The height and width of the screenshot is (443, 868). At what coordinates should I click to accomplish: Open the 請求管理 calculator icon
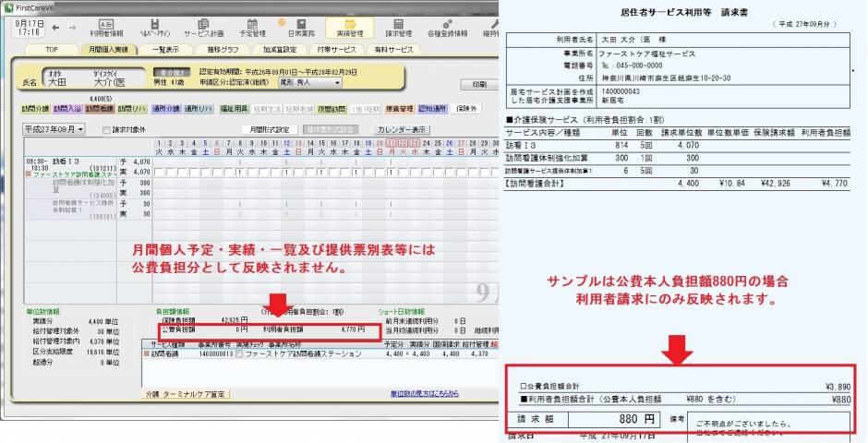399,27
